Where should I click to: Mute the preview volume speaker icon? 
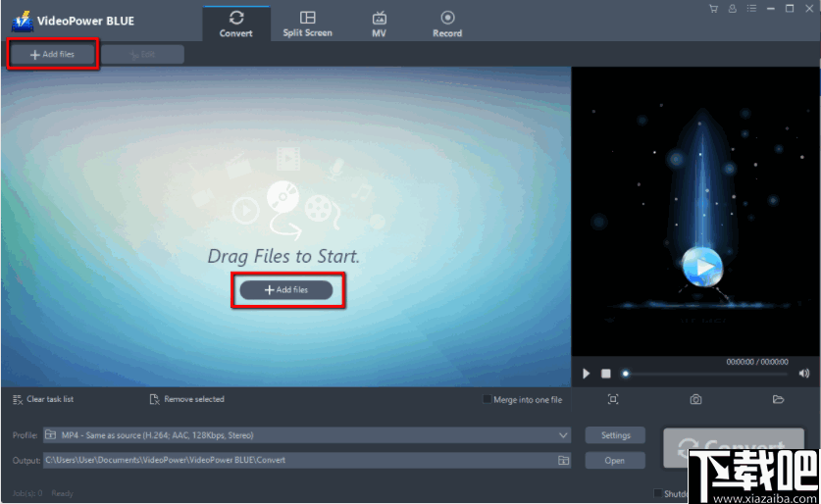tap(804, 374)
